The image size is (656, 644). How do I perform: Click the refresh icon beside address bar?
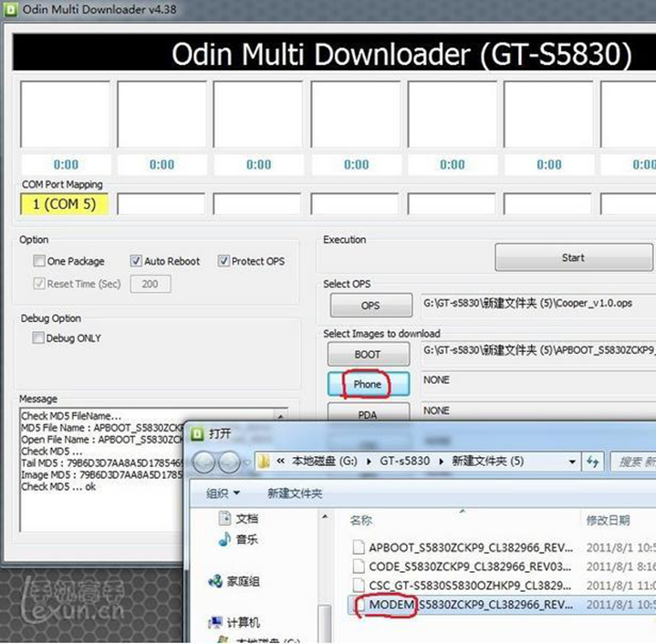coord(592,462)
